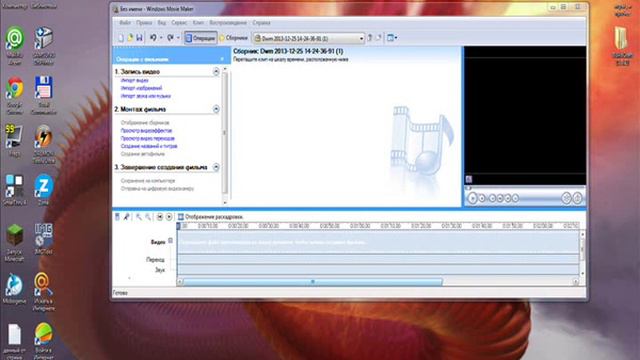Open the Правка menu
640x360 pixels.
click(x=144, y=23)
